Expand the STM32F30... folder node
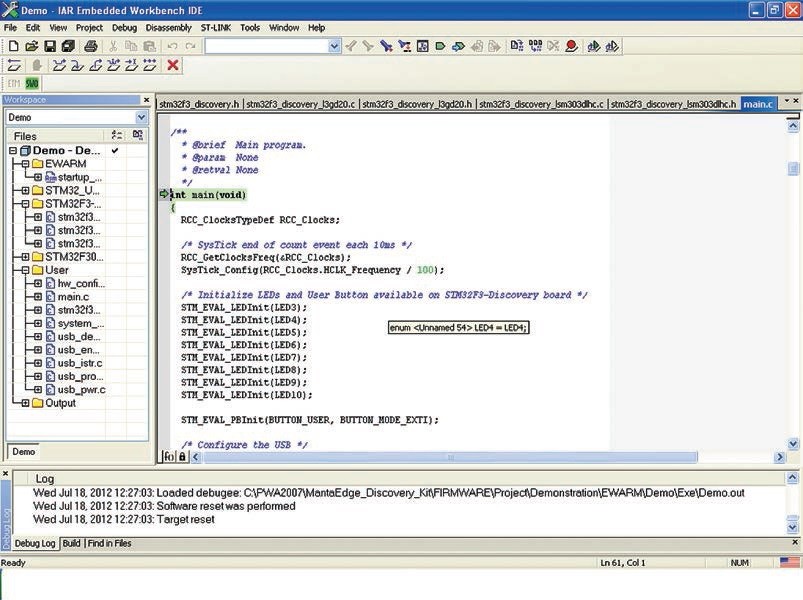 [25, 256]
